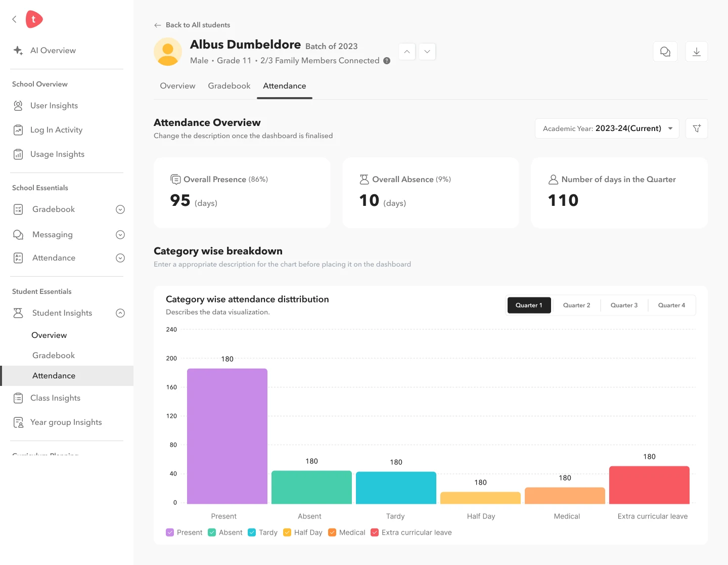Screen dimensions: 728x565
Task: Open Usage Insights icon
Action: (x=18, y=154)
